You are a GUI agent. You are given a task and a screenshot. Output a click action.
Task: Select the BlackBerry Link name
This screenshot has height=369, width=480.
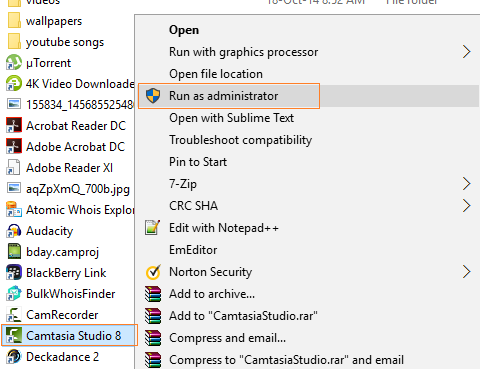66,273
